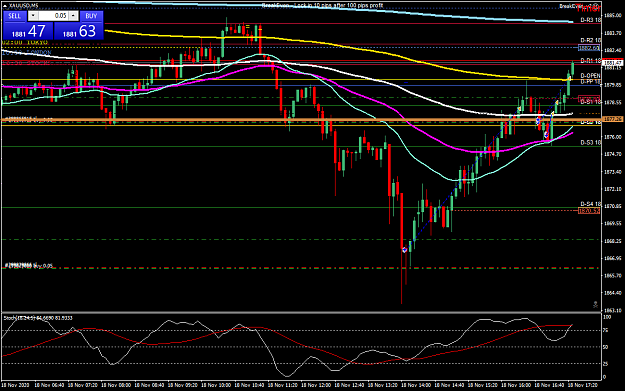
Task: Select the current price tag 1881.47
Action: 613,63
